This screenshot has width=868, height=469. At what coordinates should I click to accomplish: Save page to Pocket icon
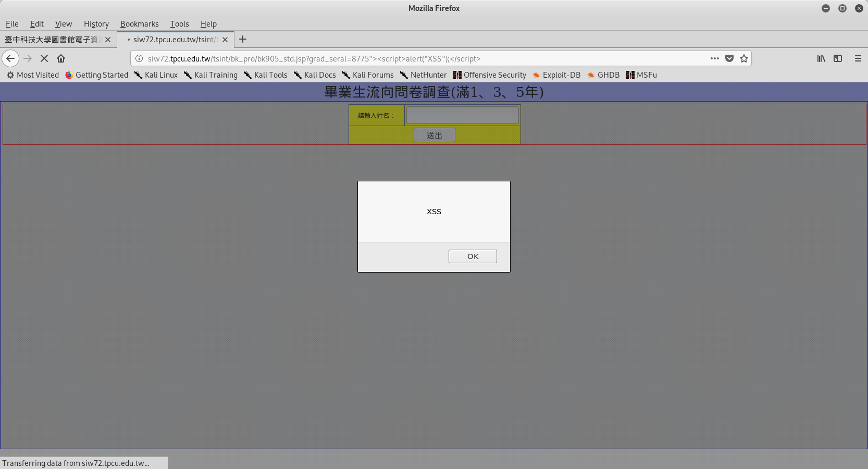click(729, 58)
